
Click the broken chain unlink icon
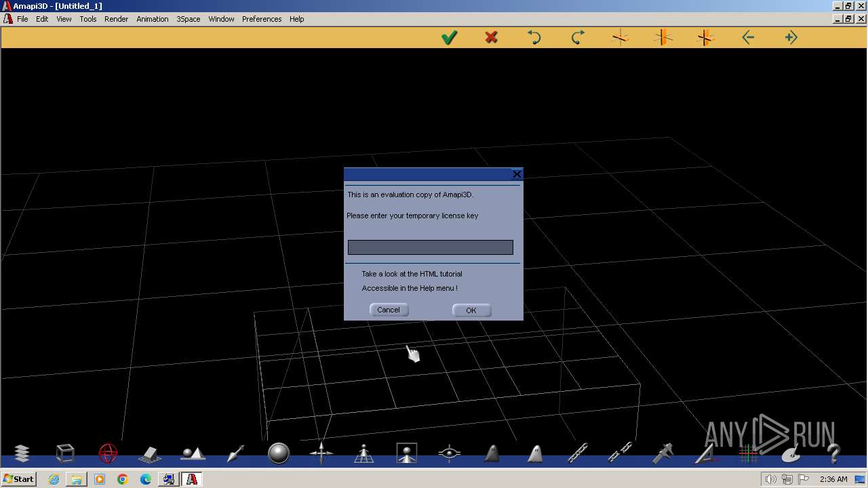click(620, 453)
